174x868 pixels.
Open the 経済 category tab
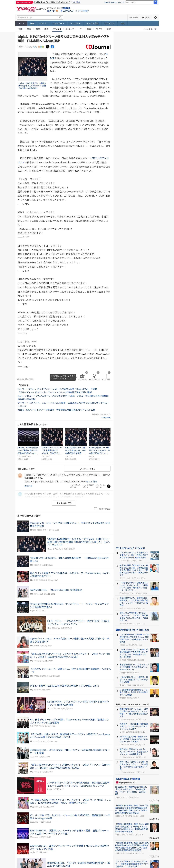(46, 29)
